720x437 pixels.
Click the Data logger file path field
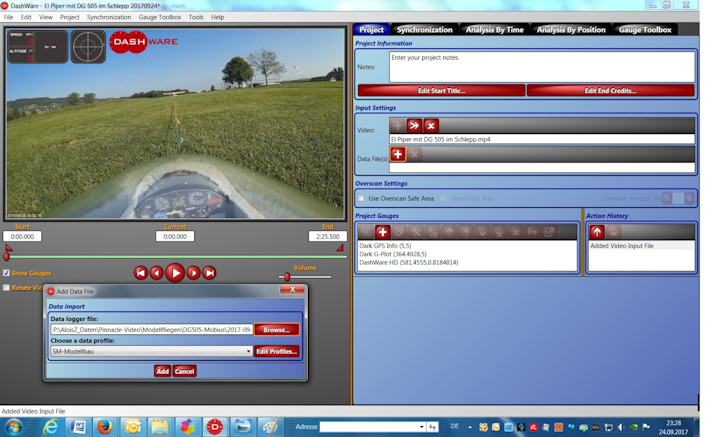(x=152, y=330)
